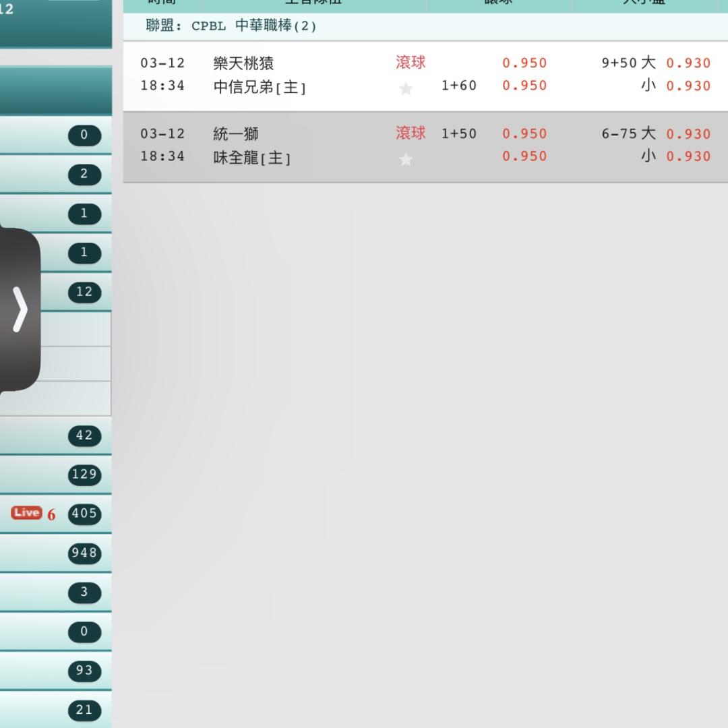Collapse the CPBL 中華職棒 league header
Screen dimensions: 728x728
[231, 26]
